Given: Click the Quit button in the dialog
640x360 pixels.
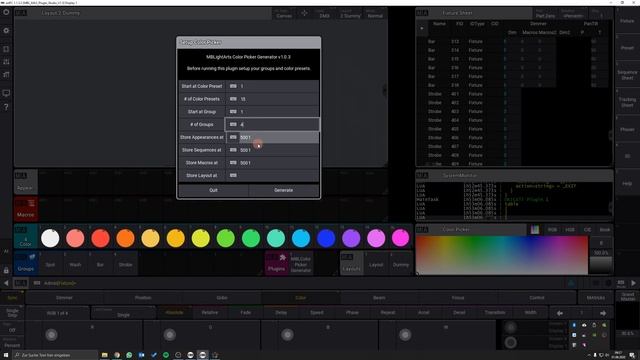Looking at the screenshot, I should coord(213,190).
